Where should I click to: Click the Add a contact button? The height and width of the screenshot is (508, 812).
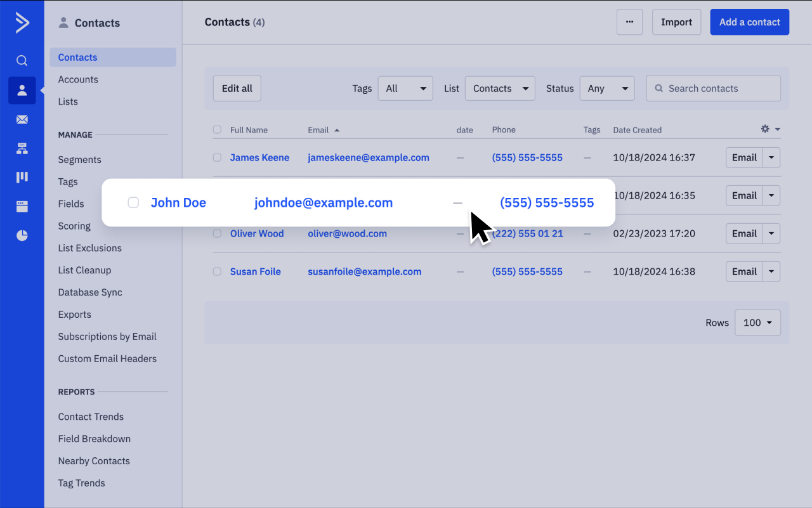click(x=749, y=22)
